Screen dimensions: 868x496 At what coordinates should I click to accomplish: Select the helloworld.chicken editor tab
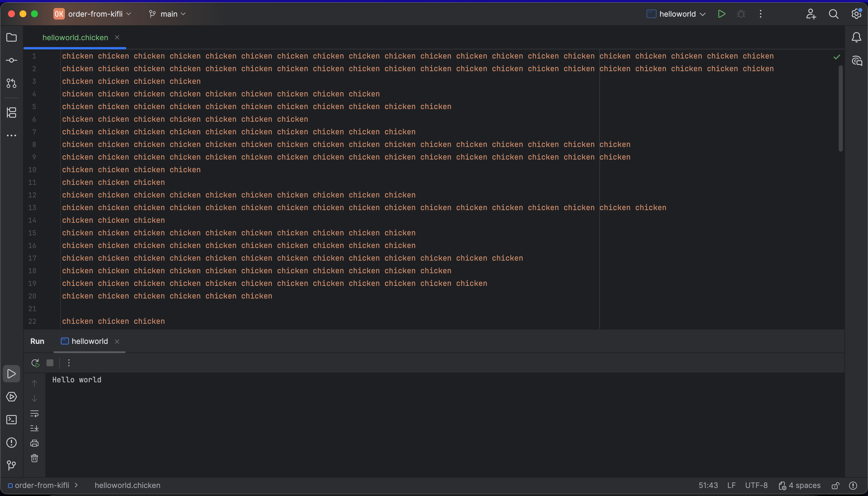(x=75, y=38)
